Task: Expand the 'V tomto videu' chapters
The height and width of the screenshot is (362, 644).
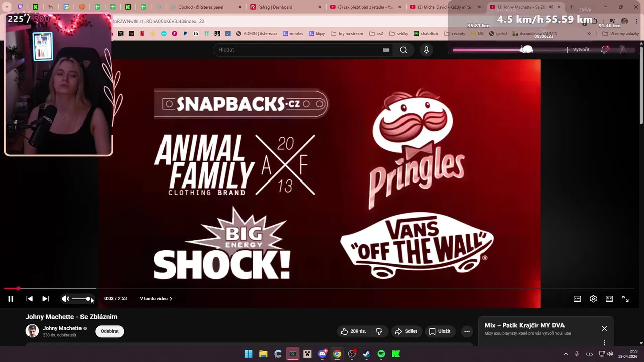Action: [x=156, y=299]
